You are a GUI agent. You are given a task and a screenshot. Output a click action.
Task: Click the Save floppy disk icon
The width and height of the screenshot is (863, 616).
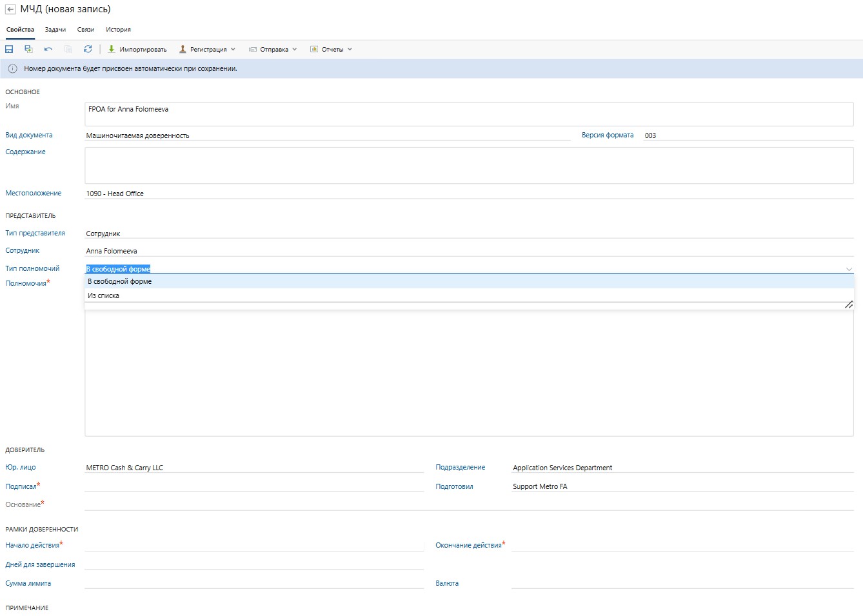[x=9, y=49]
